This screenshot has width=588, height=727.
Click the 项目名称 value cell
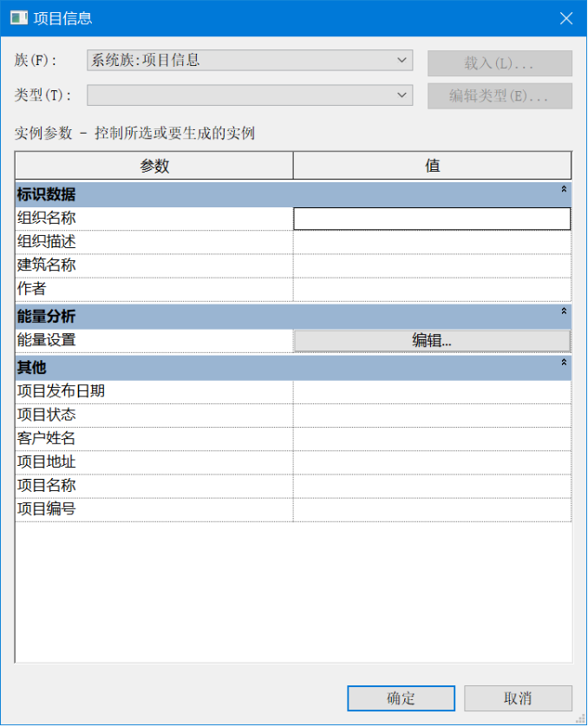coord(432,487)
